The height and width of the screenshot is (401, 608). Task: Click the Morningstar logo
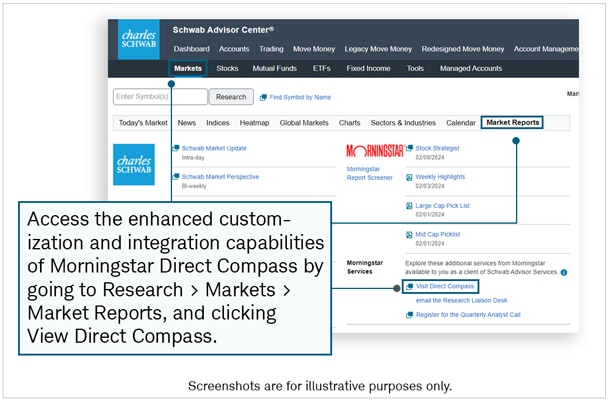[x=375, y=150]
